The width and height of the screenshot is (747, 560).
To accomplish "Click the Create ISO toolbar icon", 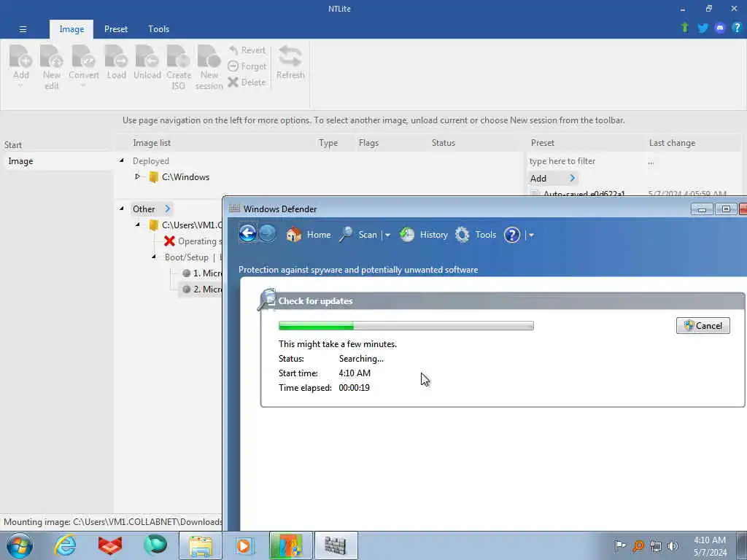I will point(179,66).
